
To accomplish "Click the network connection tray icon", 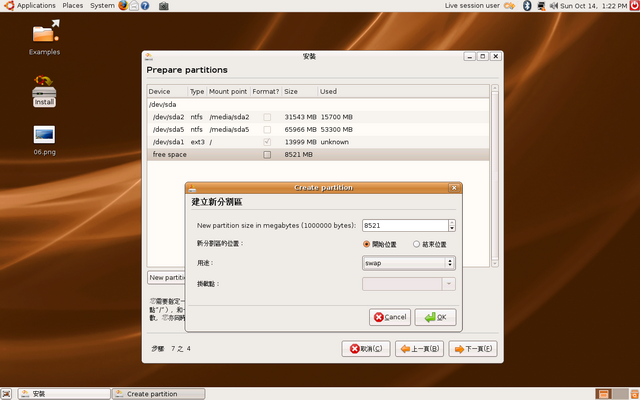I will [541, 6].
